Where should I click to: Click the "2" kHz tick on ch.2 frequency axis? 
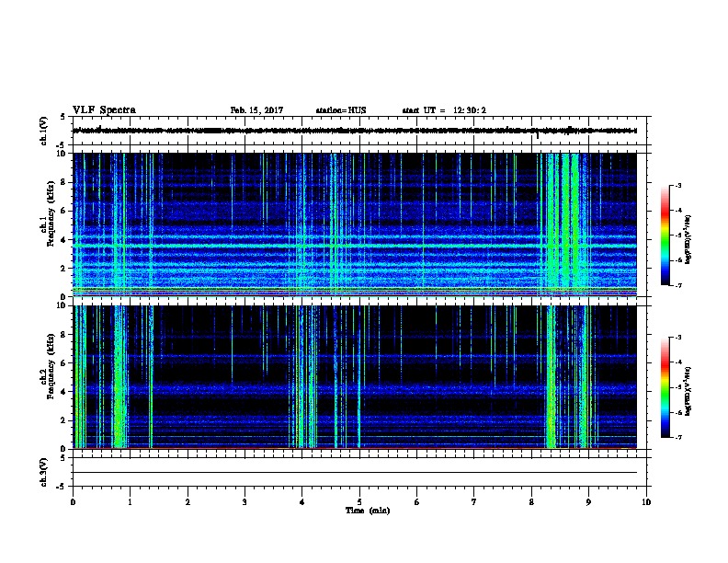point(63,420)
